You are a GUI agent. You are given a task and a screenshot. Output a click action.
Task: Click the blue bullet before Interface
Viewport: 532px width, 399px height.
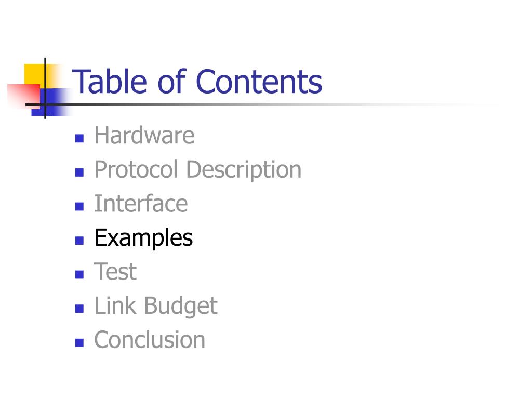[x=79, y=206]
